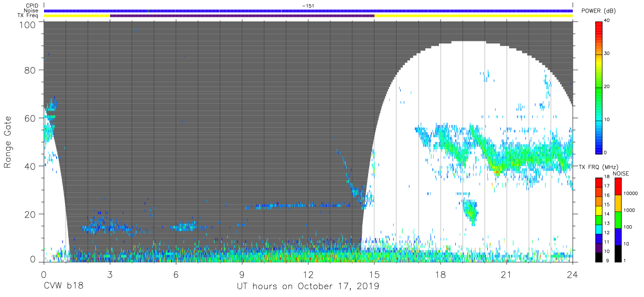Click the y-axis tick label 100
This screenshot has width=644, height=297.
pos(27,25)
